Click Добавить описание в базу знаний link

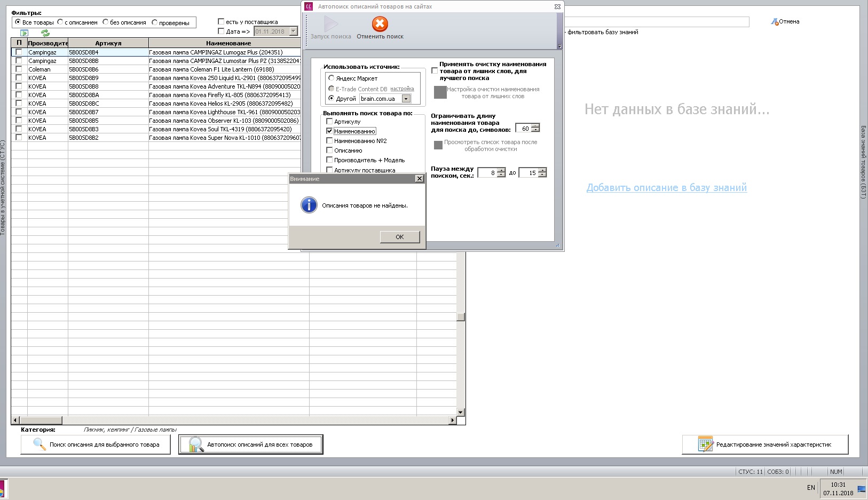click(666, 188)
